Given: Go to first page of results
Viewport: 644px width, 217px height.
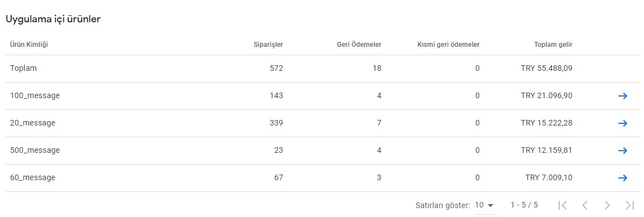Looking at the screenshot, I should [563, 205].
